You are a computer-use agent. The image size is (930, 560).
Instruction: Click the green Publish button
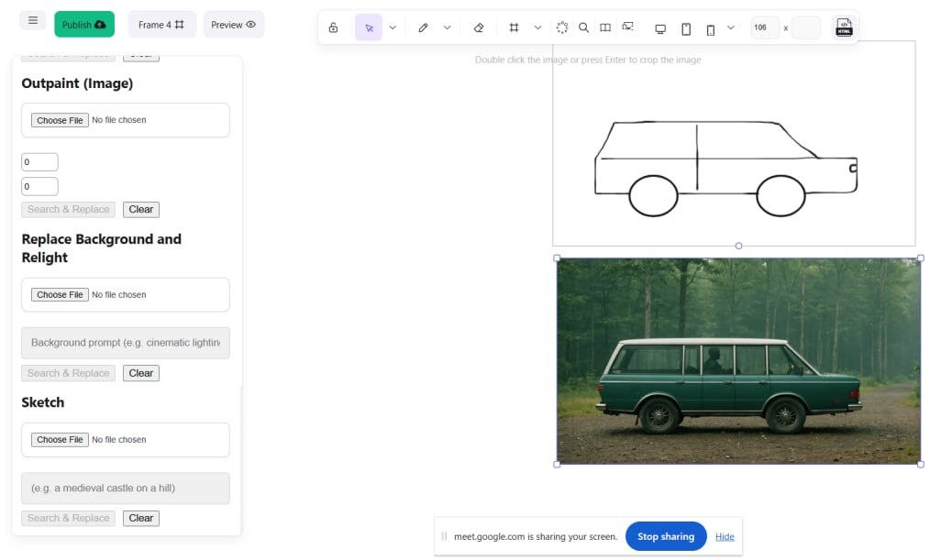pyautogui.click(x=84, y=25)
